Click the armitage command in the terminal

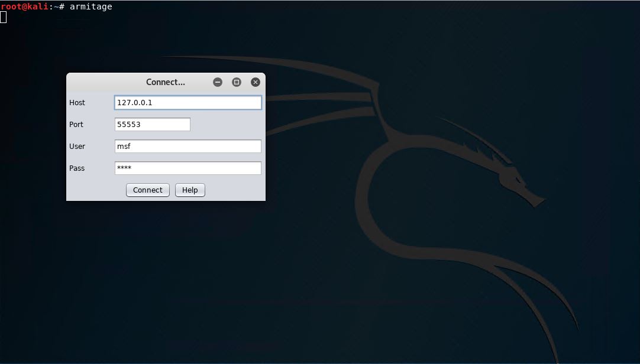point(90,6)
